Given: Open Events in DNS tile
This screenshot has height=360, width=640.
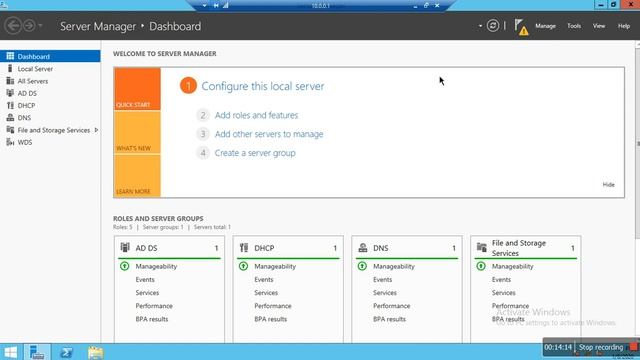Looking at the screenshot, I should coord(382,280).
